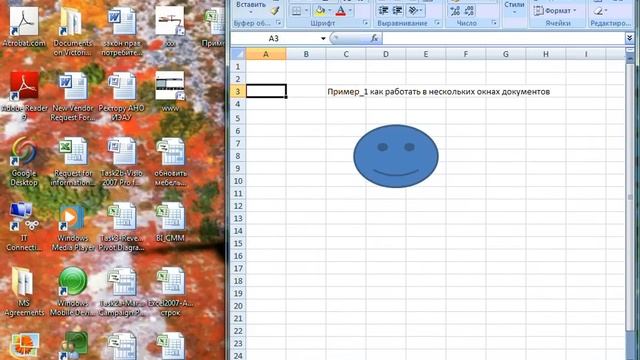Click the Select All corner button
The image size is (640, 360).
[238, 54]
